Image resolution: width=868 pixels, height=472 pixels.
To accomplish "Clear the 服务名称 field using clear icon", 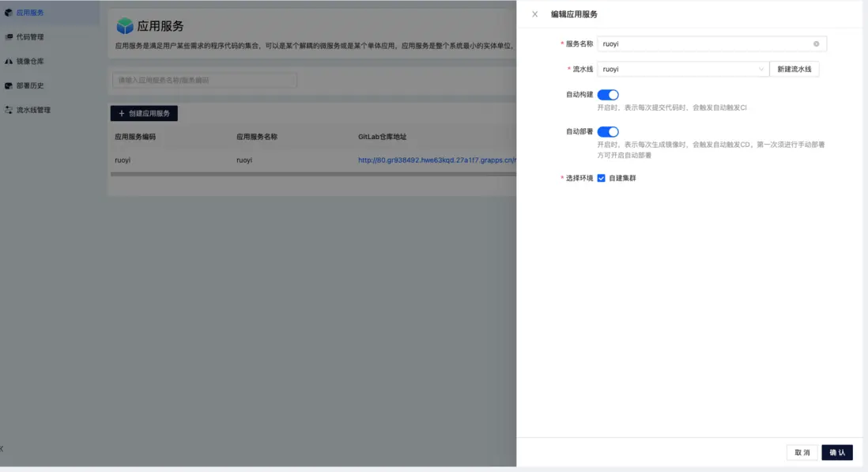I will click(x=816, y=43).
